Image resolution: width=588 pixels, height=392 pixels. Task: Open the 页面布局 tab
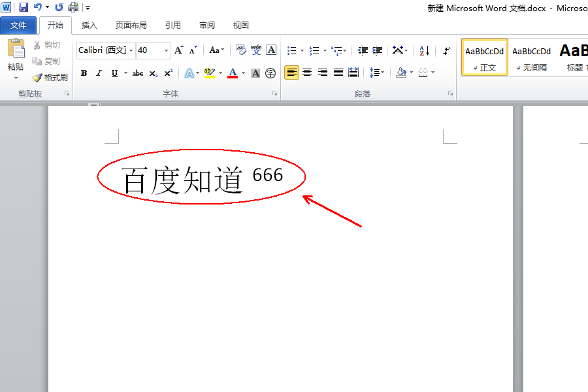(131, 25)
